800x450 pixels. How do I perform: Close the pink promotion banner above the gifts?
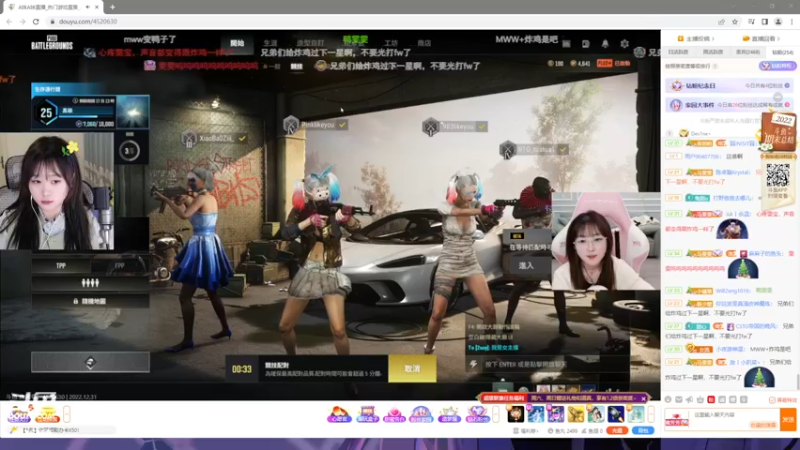point(644,398)
